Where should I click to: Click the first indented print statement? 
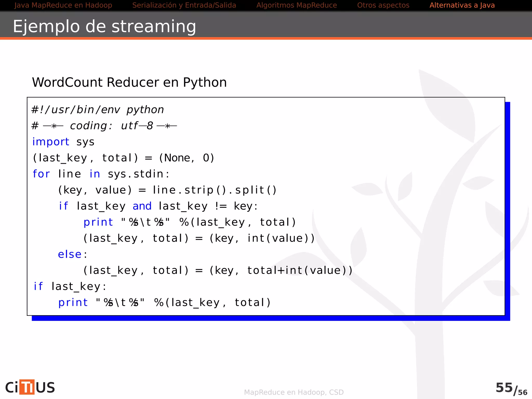(190, 222)
